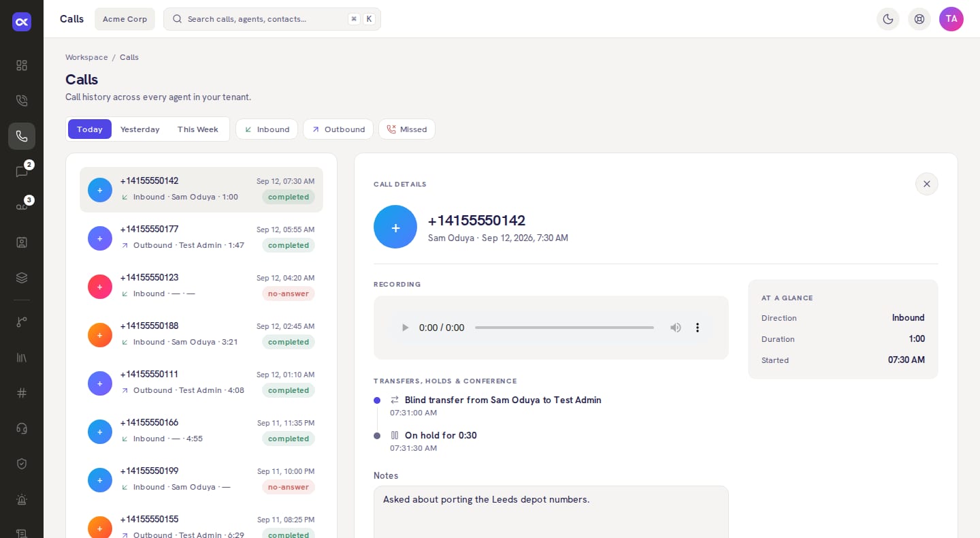The width and height of the screenshot is (980, 538).
Task: Click the Direction value Inbound
Action: tap(909, 317)
